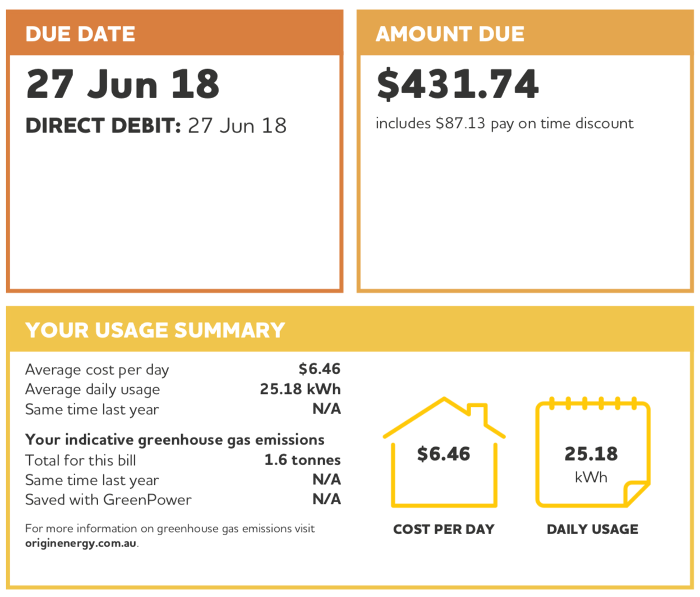This screenshot has height=597, width=700.
Task: Click the YOUR USAGE SUMMARY heading
Action: coord(155,330)
